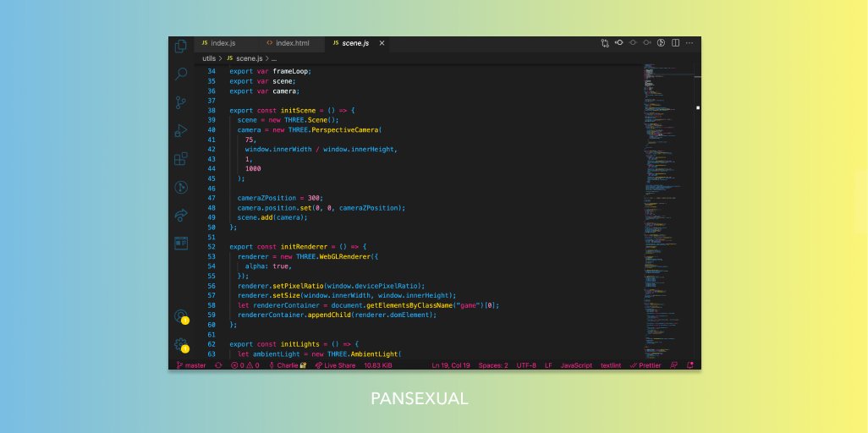The height and width of the screenshot is (433, 868).
Task: Open notifications bell in status bar
Action: coord(689,365)
